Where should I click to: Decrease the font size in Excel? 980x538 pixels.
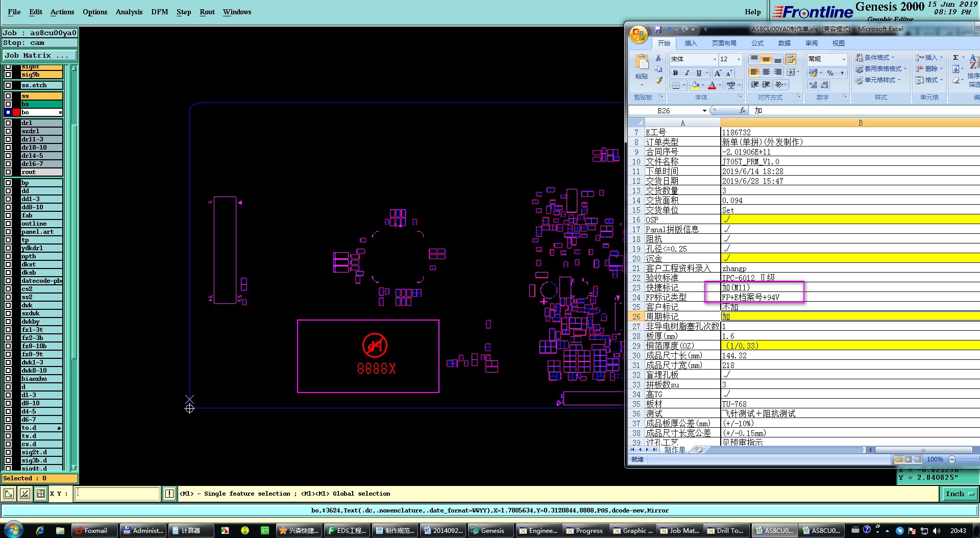point(729,73)
